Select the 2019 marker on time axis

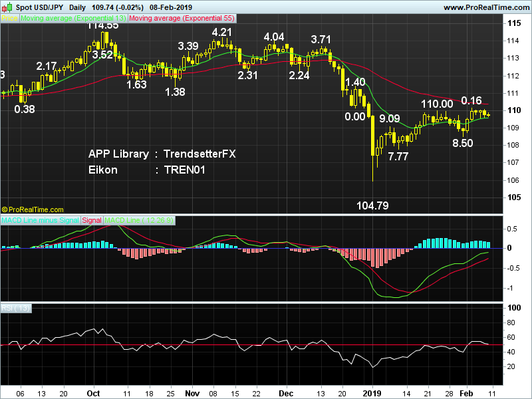(x=372, y=393)
